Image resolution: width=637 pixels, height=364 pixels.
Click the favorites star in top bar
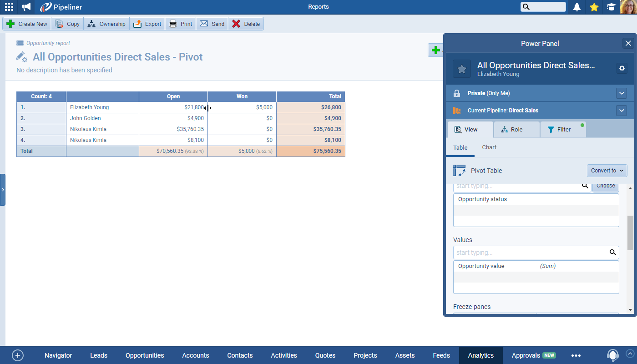tap(594, 7)
